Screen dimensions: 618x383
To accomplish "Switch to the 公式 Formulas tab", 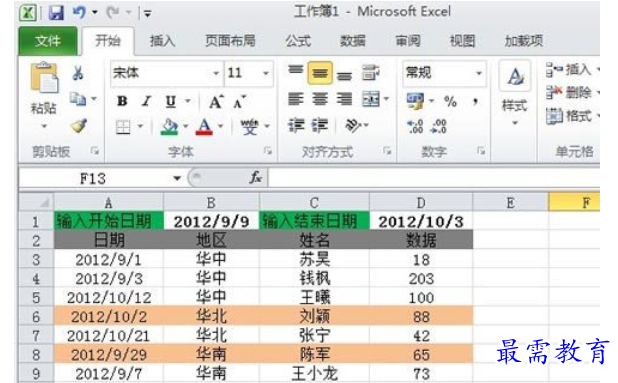I will point(298,41).
